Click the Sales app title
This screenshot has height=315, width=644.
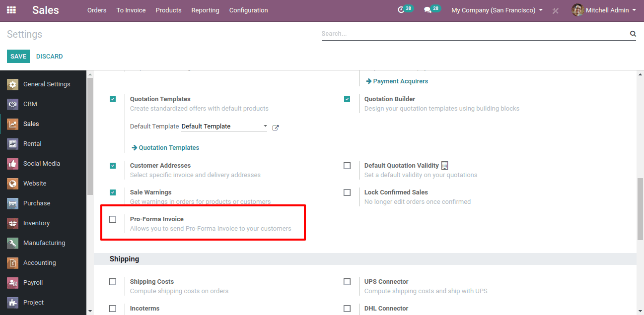tap(46, 10)
